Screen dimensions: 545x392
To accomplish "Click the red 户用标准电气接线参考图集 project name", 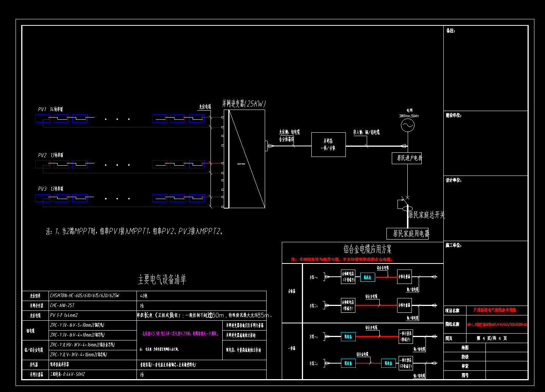I will (x=495, y=310).
